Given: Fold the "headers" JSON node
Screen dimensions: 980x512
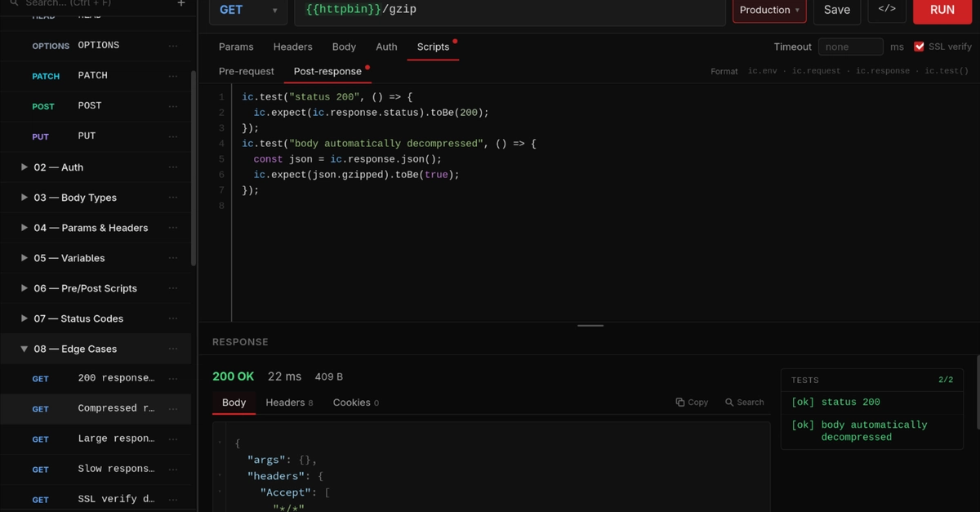Looking at the screenshot, I should coord(220,475).
